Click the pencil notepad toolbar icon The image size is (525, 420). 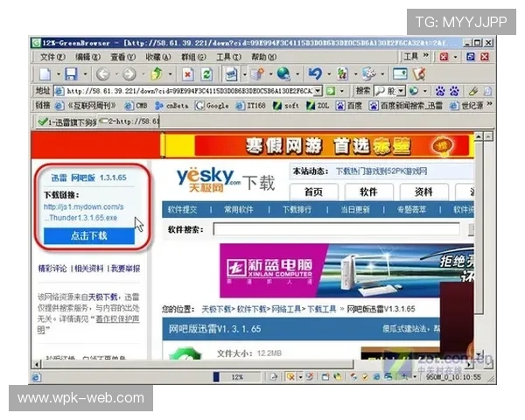pyautogui.click(x=419, y=74)
